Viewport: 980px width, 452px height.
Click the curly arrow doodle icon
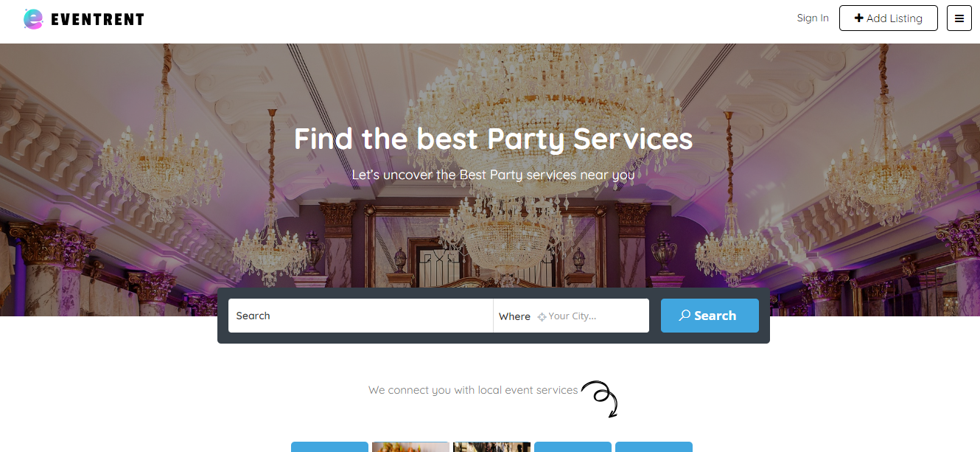pos(600,399)
